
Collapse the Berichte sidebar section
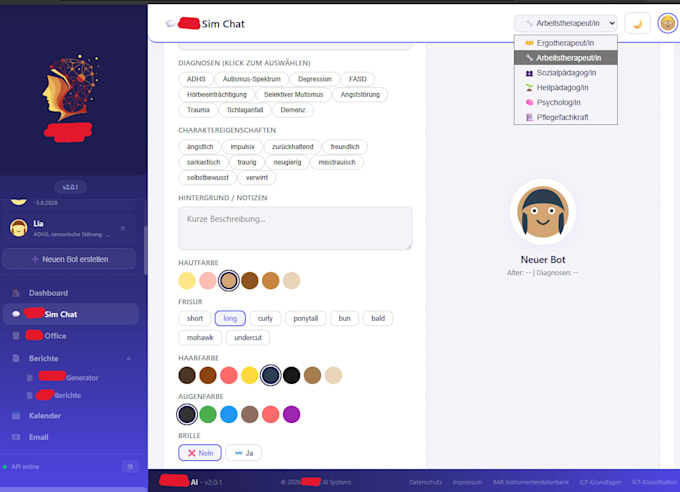[129, 358]
